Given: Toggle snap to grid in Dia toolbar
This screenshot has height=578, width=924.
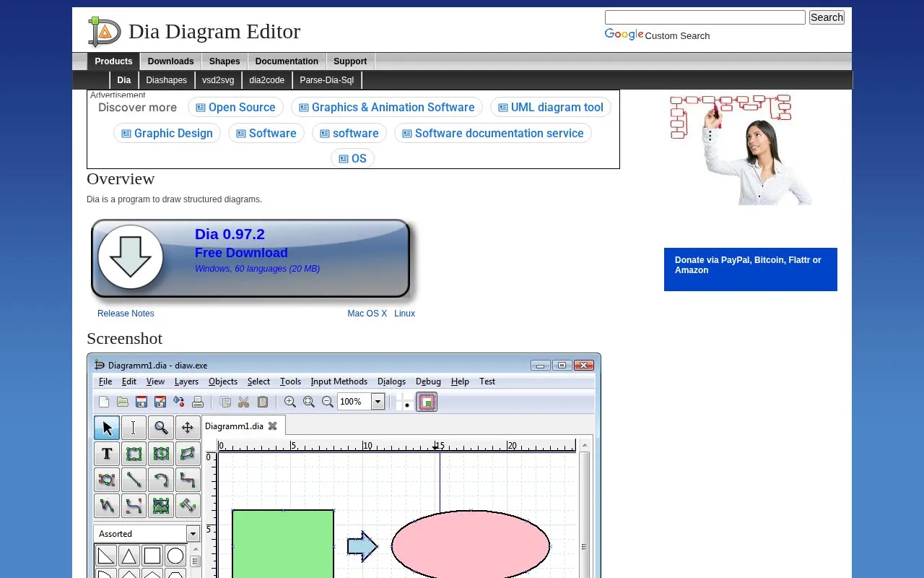Looking at the screenshot, I should click(405, 402).
